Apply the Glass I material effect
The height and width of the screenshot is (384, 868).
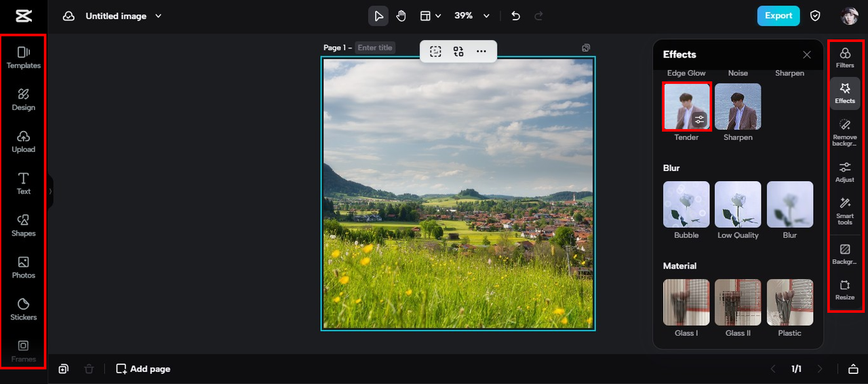pos(686,303)
